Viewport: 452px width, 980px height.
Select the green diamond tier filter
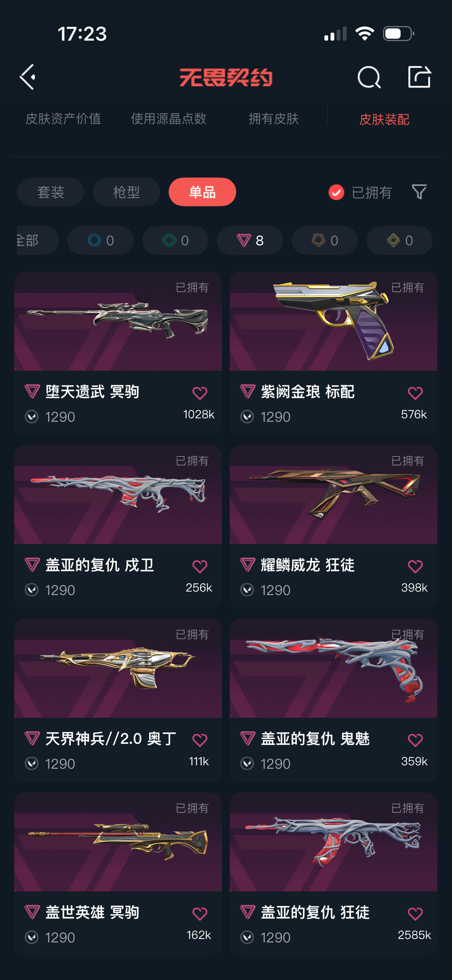pos(175,240)
